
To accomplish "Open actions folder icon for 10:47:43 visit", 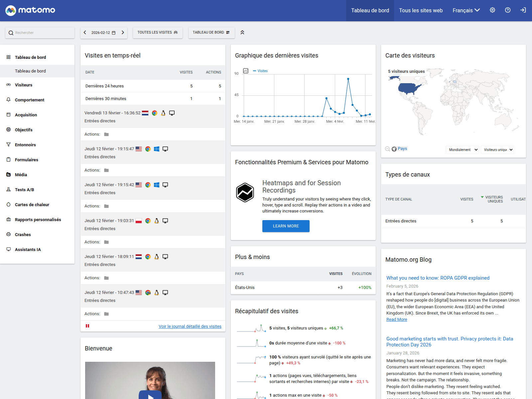I will (x=106, y=314).
